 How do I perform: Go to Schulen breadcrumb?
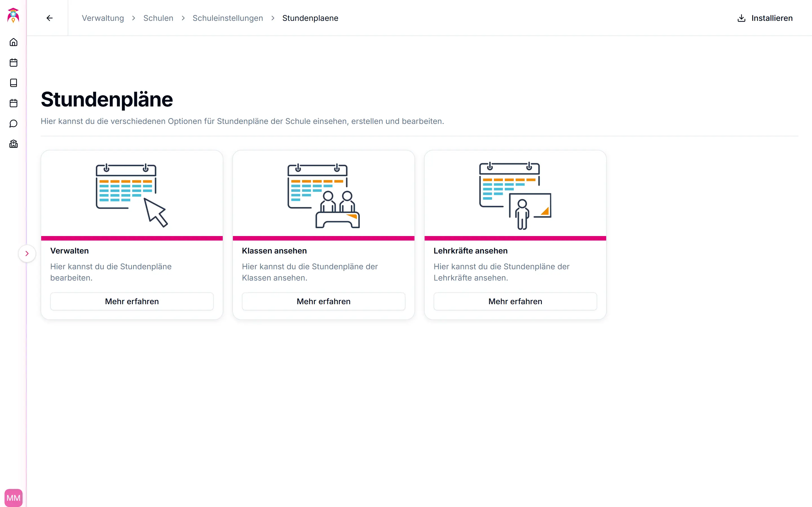[x=158, y=18]
